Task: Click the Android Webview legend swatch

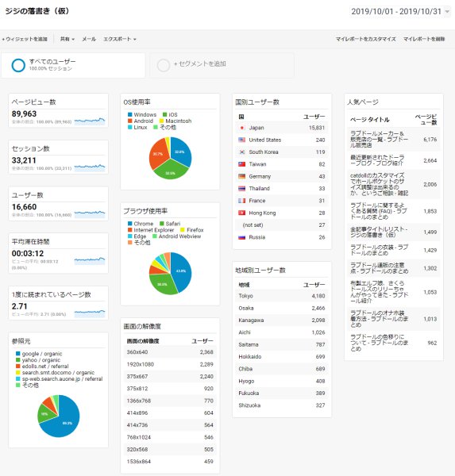Action: pyautogui.click(x=154, y=236)
